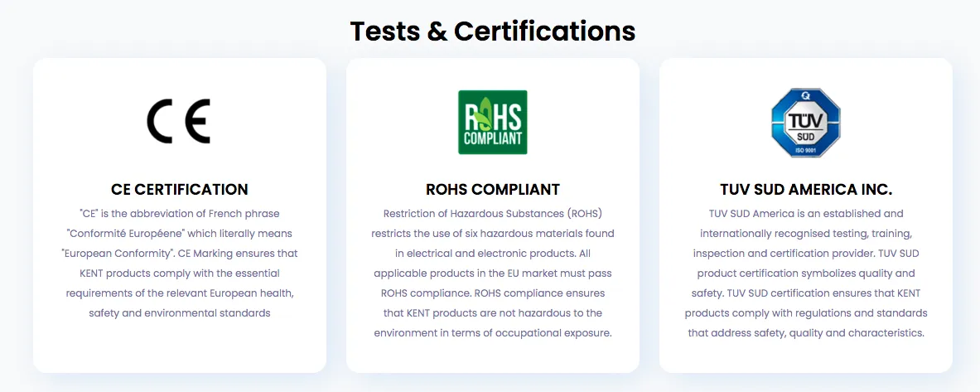Click 'safety and environmental standards' line
The image size is (980, 392).
tap(180, 313)
